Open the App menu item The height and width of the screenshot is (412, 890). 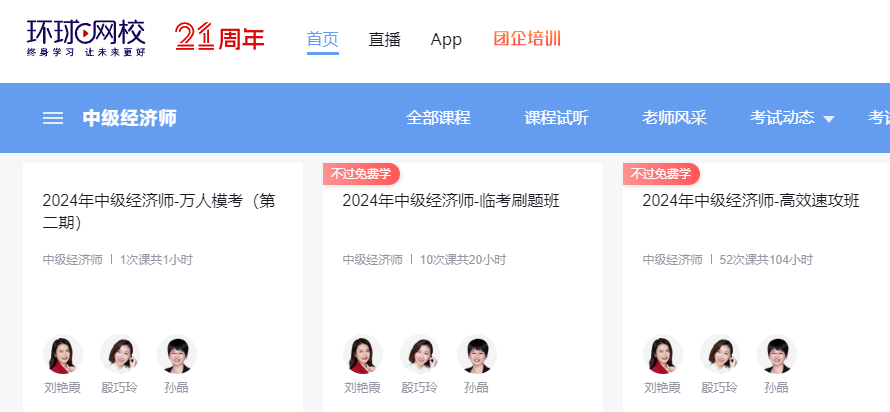(446, 39)
